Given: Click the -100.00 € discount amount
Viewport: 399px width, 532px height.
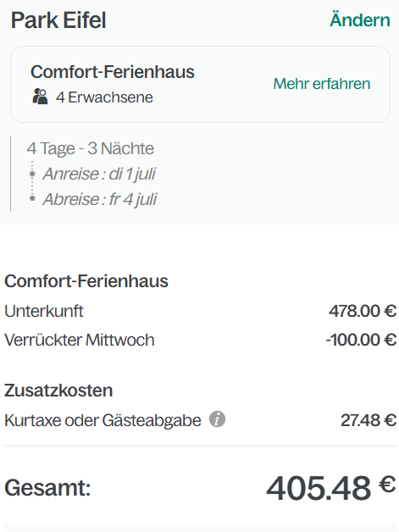Looking at the screenshot, I should click(361, 340).
